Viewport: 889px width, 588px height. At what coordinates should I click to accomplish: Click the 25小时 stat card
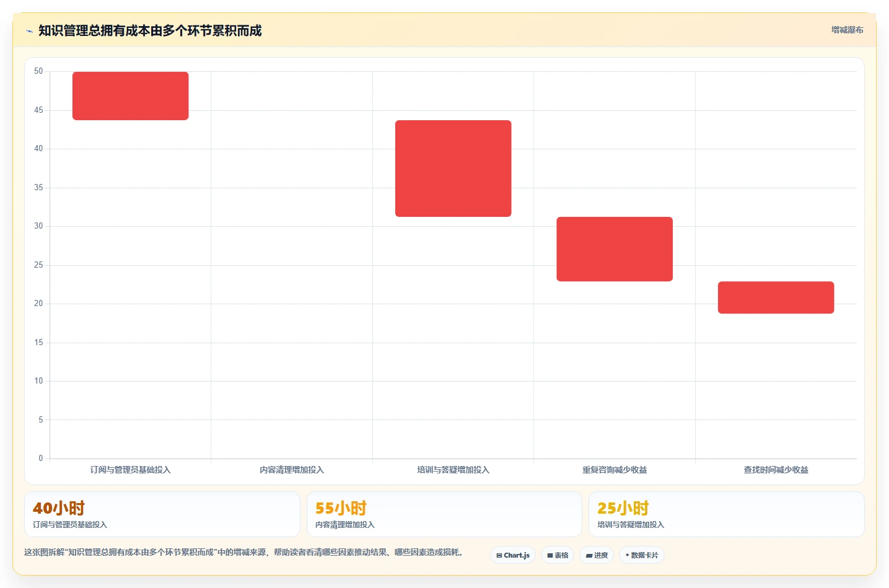[726, 514]
